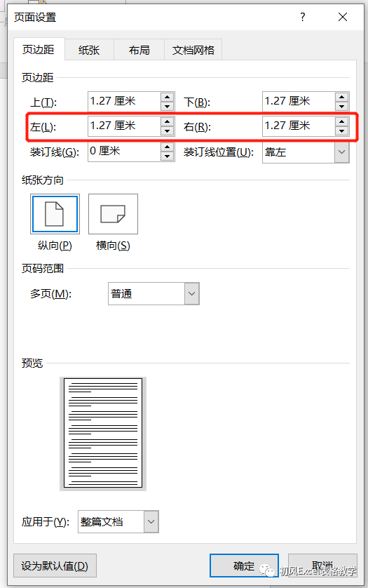368x588 pixels.
Task: Click the 设为默认值 button
Action: coord(55,566)
